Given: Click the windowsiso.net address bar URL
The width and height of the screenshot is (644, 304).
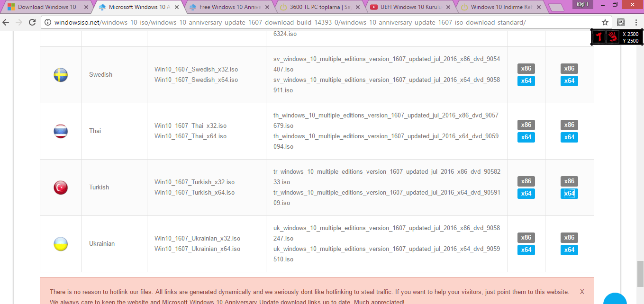Looking at the screenshot, I should tap(290, 23).
